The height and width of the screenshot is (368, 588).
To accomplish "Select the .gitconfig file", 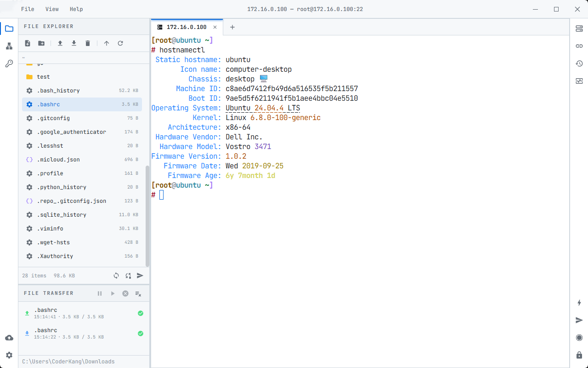I will coord(82,118).
